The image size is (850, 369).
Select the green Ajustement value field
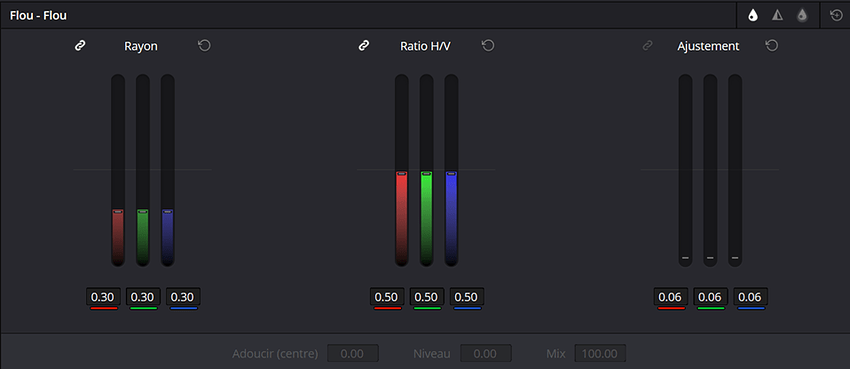click(x=711, y=297)
